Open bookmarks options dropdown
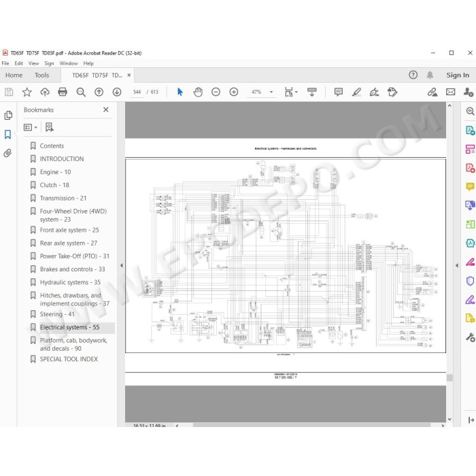 (31, 127)
